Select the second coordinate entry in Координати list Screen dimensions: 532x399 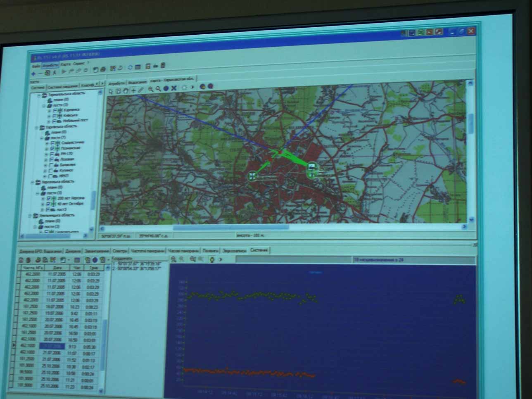pos(136,268)
